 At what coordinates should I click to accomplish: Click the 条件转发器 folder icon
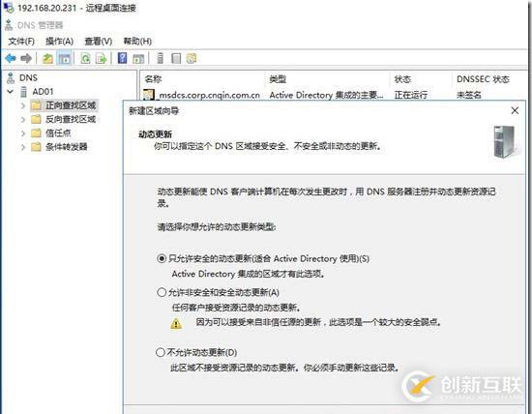pyautogui.click(x=36, y=147)
